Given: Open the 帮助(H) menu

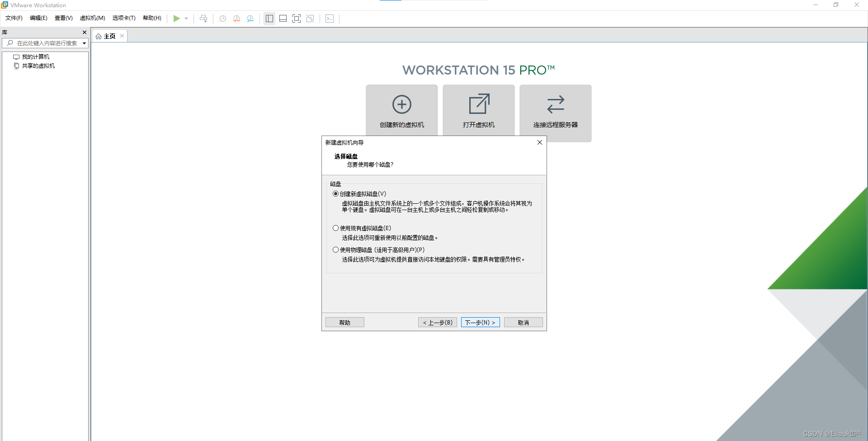Looking at the screenshot, I should [152, 18].
